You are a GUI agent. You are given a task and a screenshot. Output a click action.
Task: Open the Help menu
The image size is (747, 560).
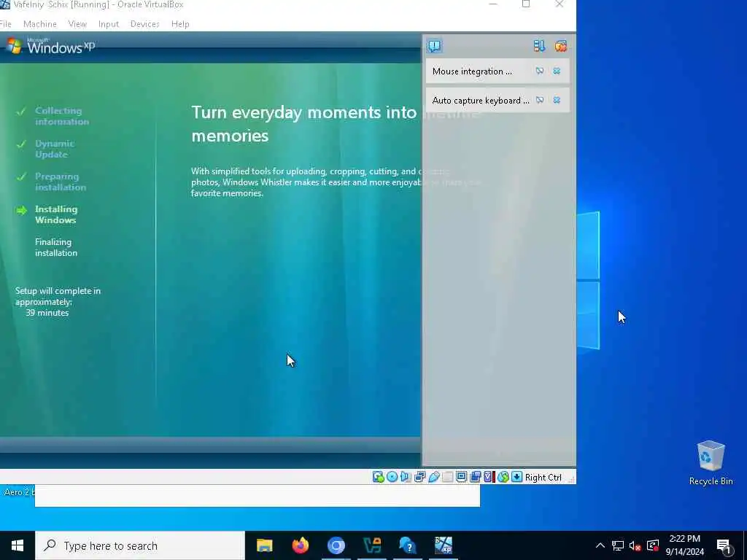(180, 24)
